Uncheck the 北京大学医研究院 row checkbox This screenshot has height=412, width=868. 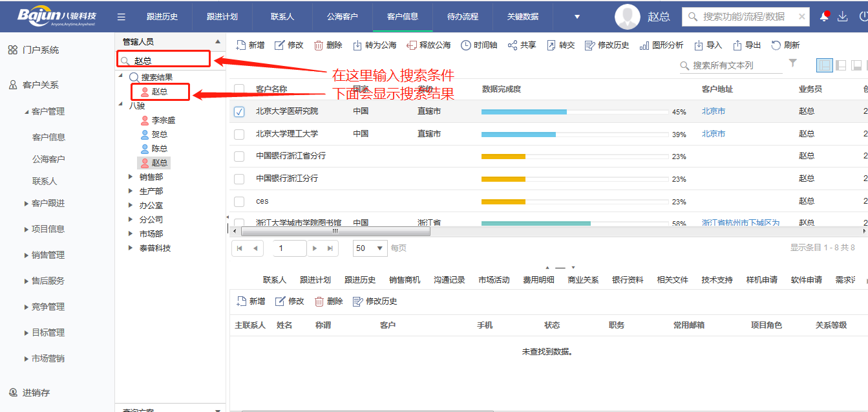tap(239, 112)
